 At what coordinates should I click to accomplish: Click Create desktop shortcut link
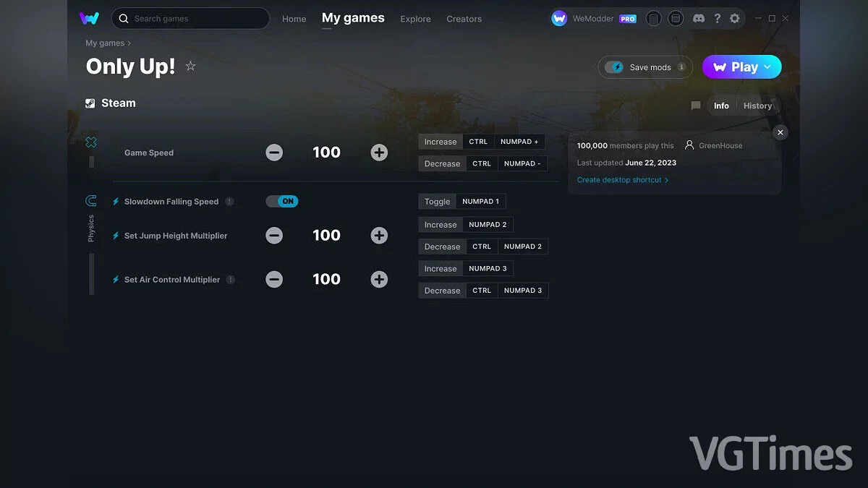coord(623,180)
